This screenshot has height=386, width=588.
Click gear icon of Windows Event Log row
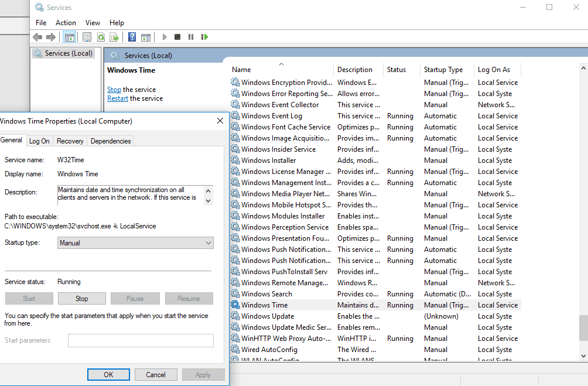[x=235, y=116]
